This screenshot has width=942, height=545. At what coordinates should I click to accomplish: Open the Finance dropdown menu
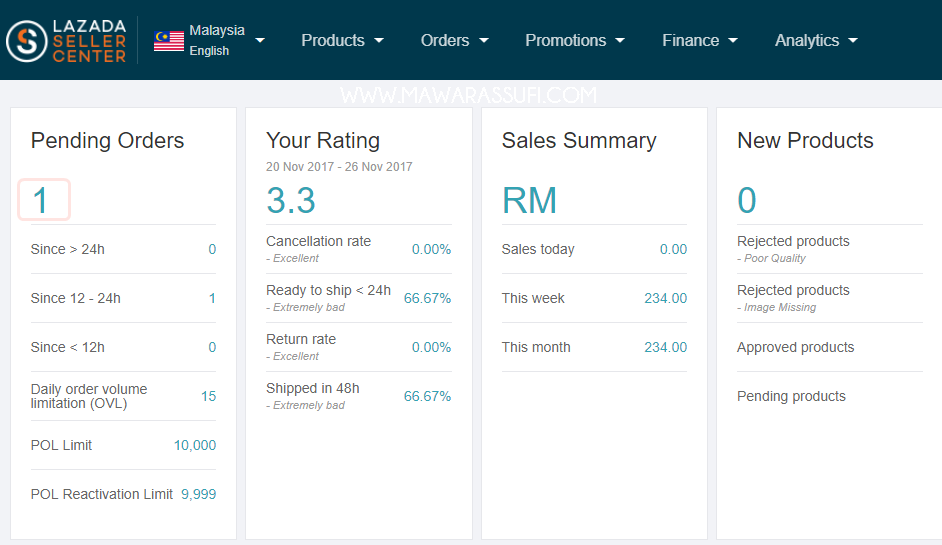tap(699, 40)
